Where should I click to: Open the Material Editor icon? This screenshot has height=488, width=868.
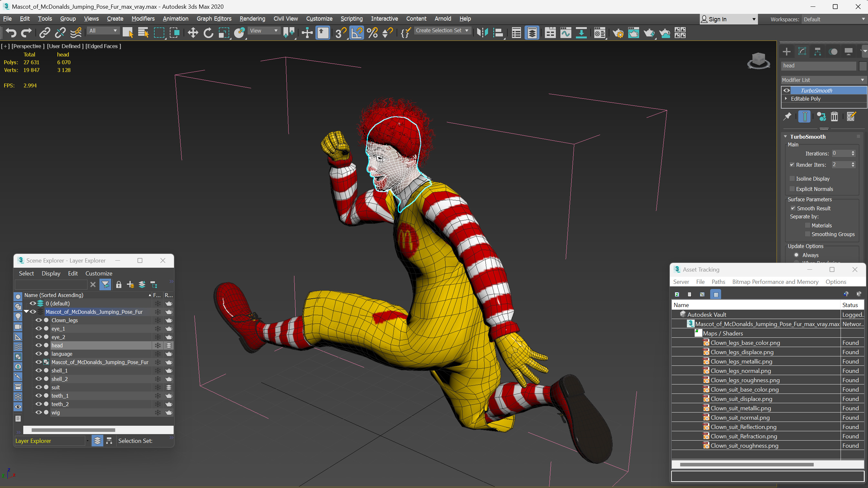(x=600, y=33)
